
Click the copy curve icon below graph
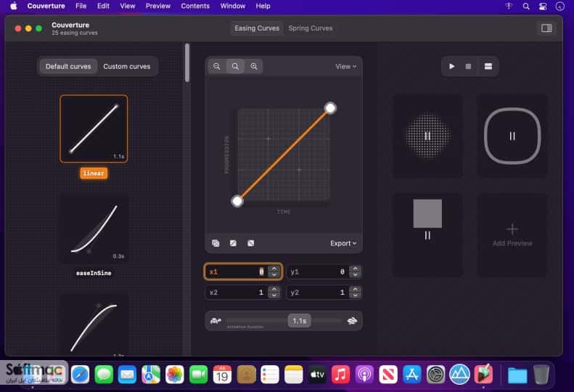[x=216, y=243]
